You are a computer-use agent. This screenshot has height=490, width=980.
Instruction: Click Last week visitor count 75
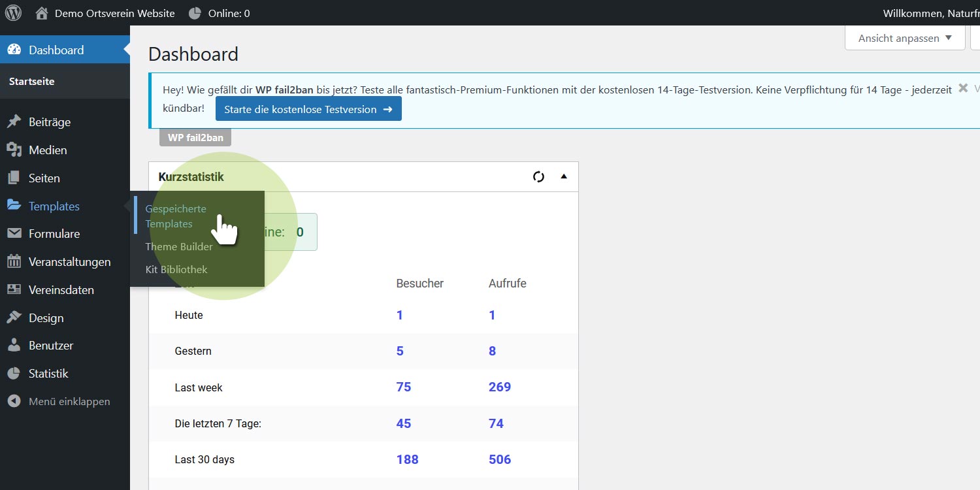(x=404, y=387)
